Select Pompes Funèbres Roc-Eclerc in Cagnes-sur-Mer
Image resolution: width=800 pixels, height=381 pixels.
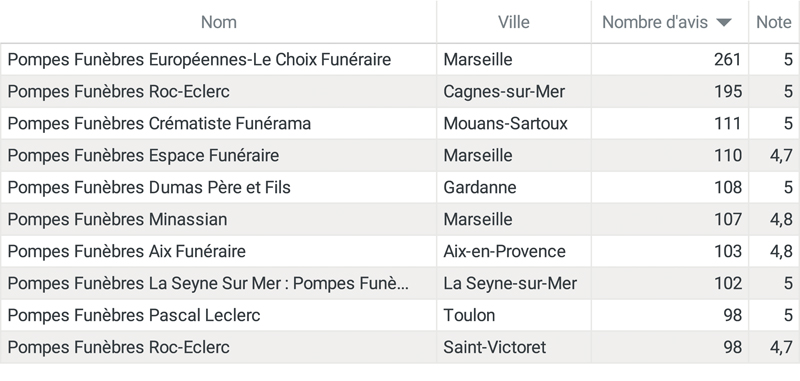point(400,92)
